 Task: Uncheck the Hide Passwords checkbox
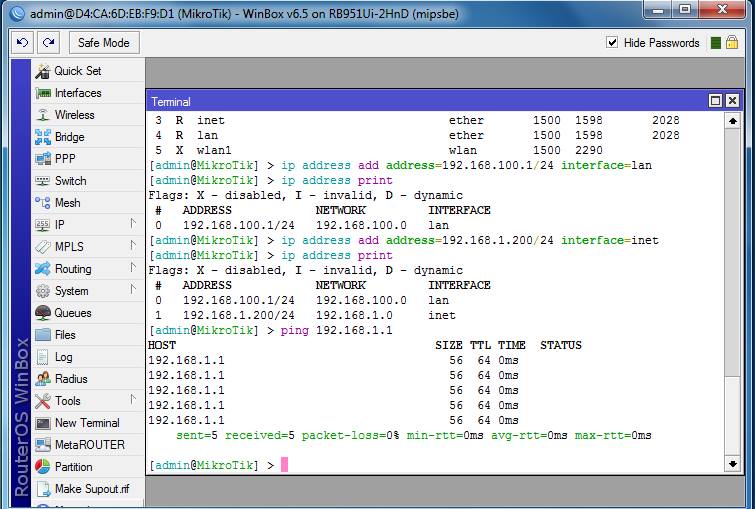612,42
